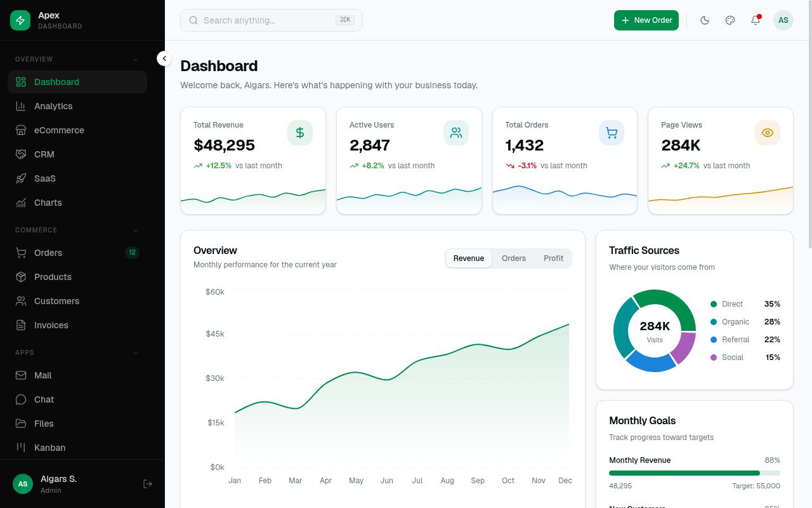This screenshot has width=812, height=508.
Task: Click the Invoices document icon
Action: pos(21,325)
